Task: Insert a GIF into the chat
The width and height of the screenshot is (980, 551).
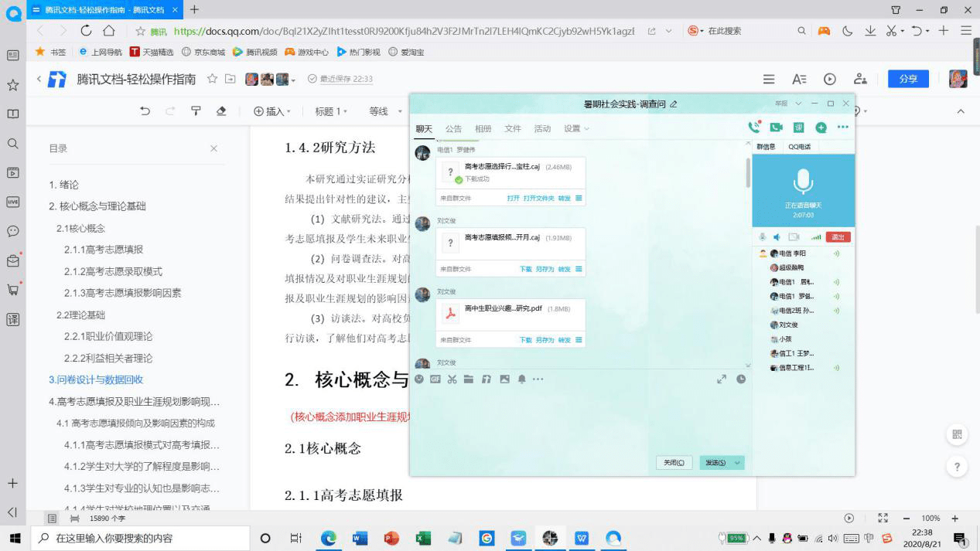Action: coord(435,379)
